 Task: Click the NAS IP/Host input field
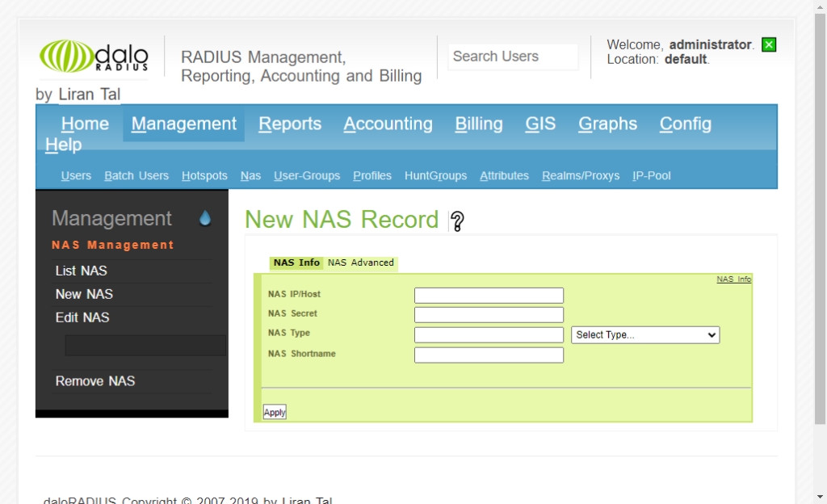[x=488, y=295]
